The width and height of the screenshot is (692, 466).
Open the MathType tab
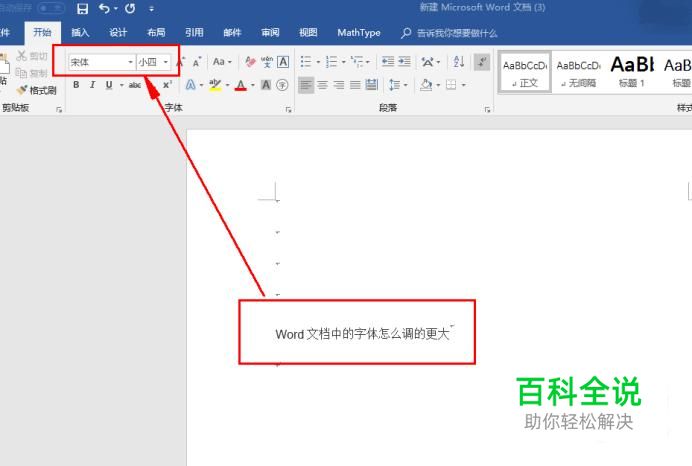click(x=359, y=33)
